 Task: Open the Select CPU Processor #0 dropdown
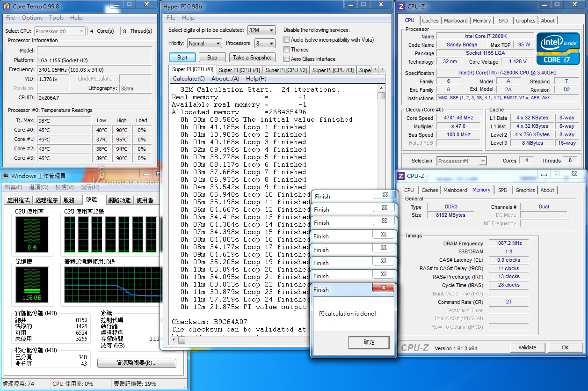[59, 31]
